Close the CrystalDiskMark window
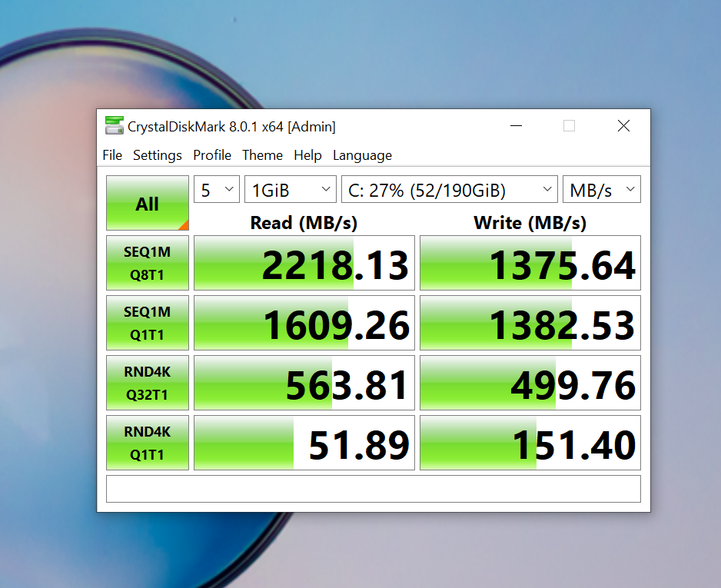Viewport: 721px width, 588px height. coord(623,125)
